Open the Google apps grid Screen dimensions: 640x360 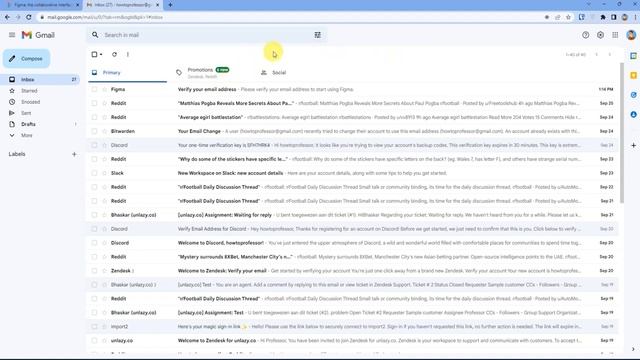[x=615, y=35]
